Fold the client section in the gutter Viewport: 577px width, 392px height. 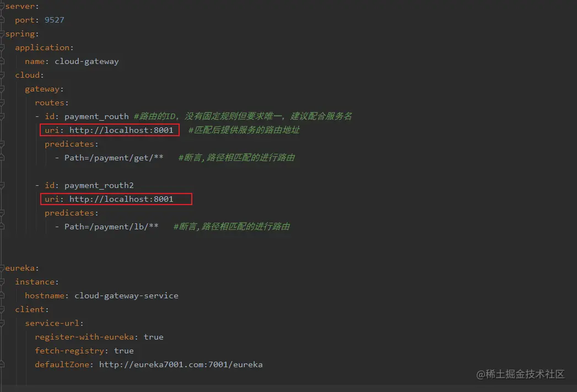[2, 309]
